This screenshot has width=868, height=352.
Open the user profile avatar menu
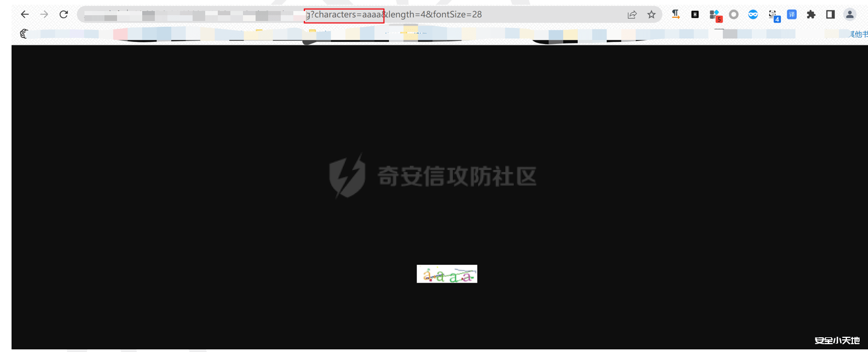850,15
